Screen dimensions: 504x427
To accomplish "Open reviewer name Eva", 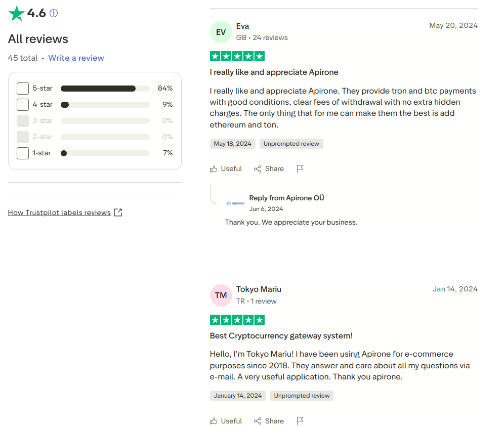I will pyautogui.click(x=242, y=26).
